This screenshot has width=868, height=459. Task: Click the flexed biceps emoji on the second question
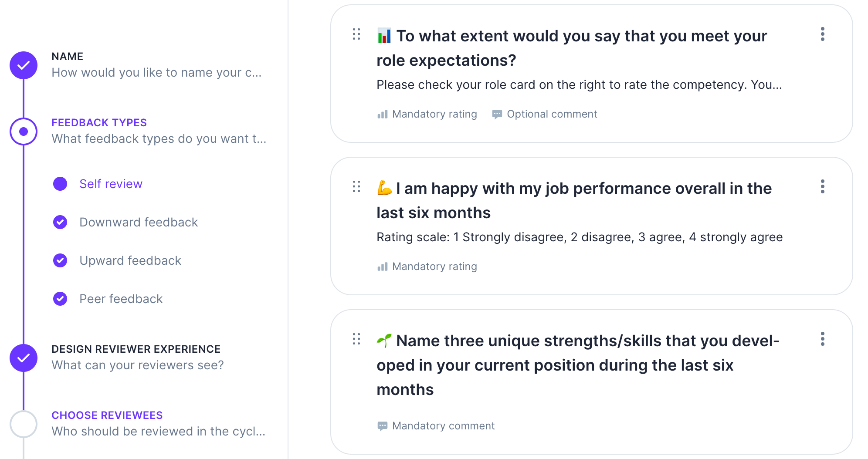[385, 188]
